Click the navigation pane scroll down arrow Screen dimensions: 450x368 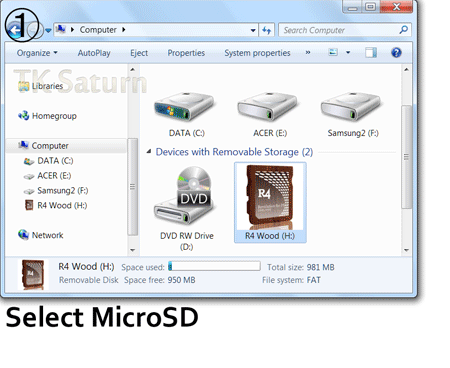133,250
